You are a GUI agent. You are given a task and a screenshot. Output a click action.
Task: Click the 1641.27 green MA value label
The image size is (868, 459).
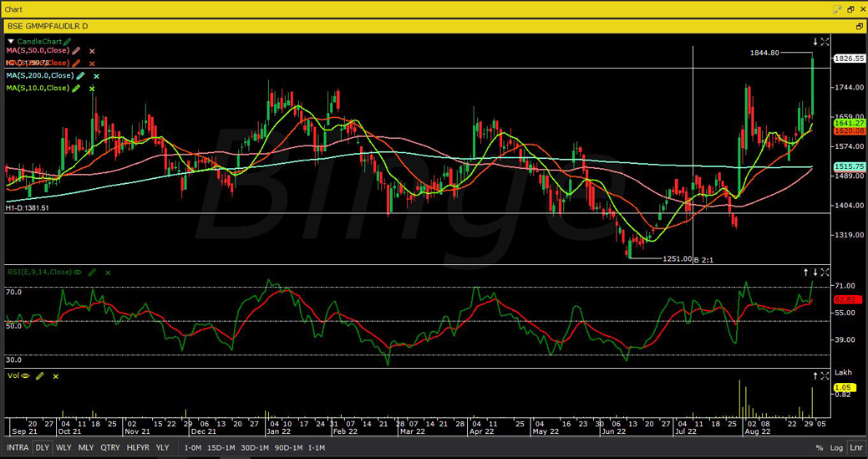coord(849,123)
